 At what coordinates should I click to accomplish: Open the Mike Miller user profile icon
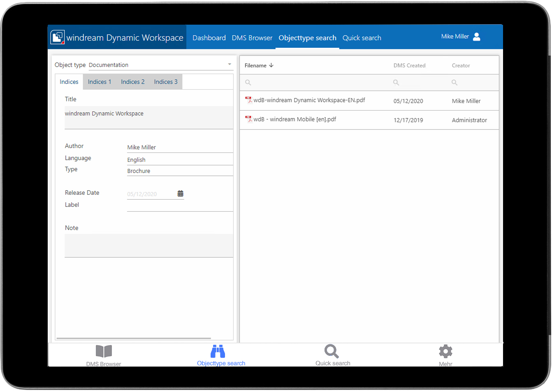tap(477, 37)
